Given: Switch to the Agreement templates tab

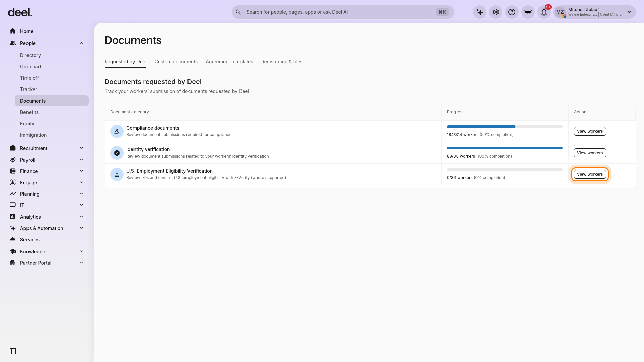Looking at the screenshot, I should [x=229, y=62].
